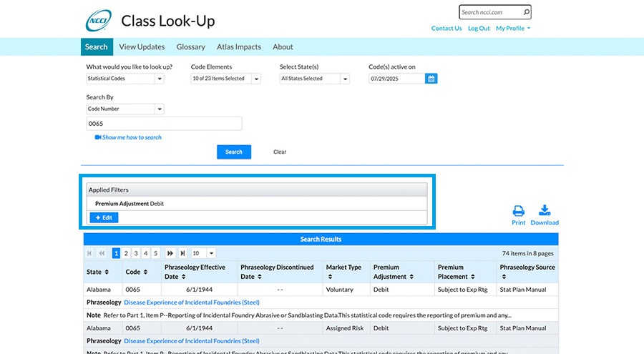This screenshot has height=354, width=644.
Task: Click the NCCI logo
Action: coord(99,21)
